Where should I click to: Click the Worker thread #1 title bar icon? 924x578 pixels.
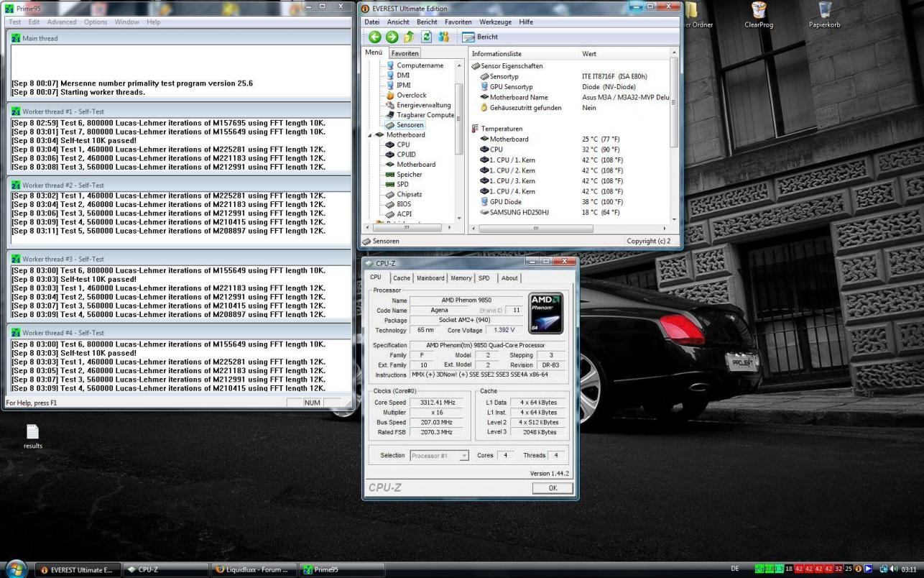pyautogui.click(x=16, y=112)
